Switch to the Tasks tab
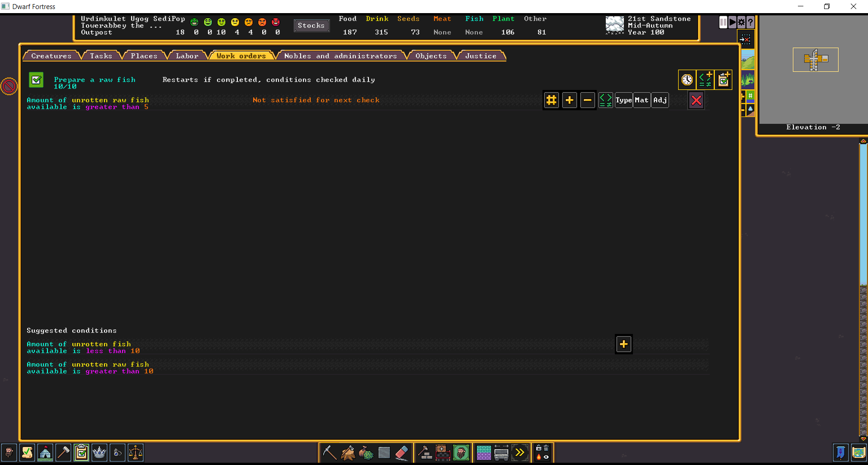The width and height of the screenshot is (868, 465). pyautogui.click(x=101, y=56)
